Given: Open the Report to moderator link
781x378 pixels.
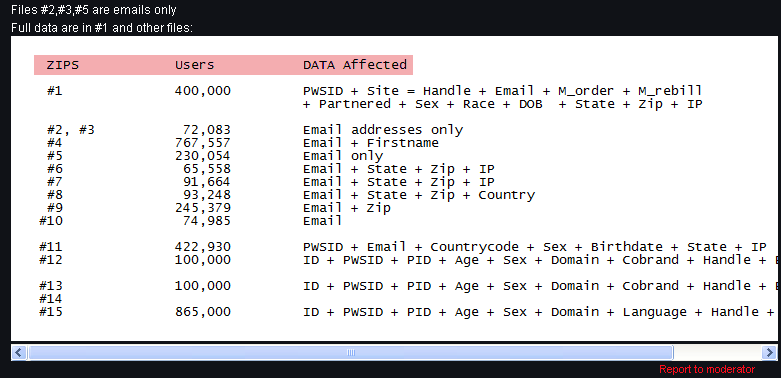Looking at the screenshot, I should [707, 370].
